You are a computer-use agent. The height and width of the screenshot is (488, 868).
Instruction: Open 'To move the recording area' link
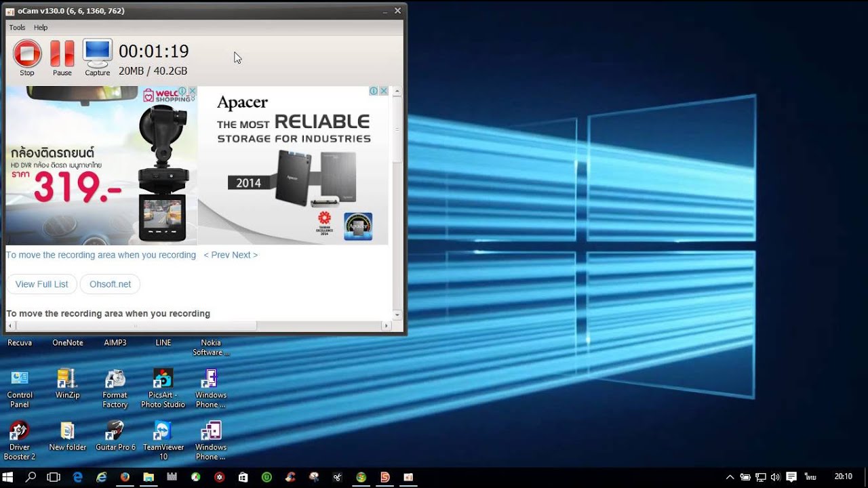(x=101, y=255)
